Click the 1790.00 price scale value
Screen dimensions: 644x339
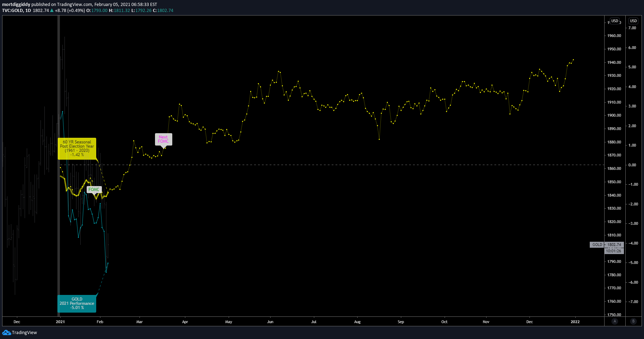pos(614,261)
